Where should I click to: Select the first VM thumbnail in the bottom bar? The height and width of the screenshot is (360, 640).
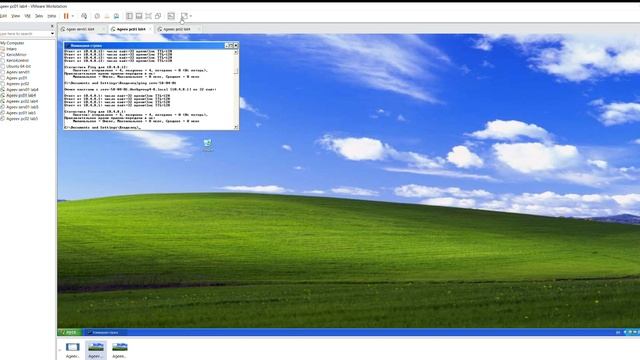point(73,350)
